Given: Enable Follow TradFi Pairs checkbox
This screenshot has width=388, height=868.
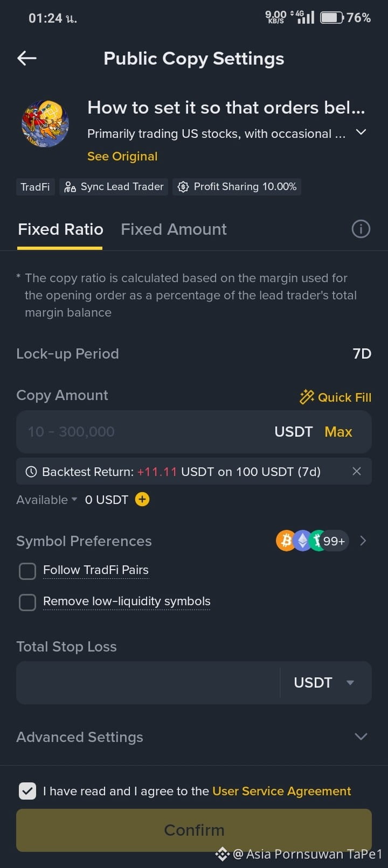Looking at the screenshot, I should [x=27, y=571].
